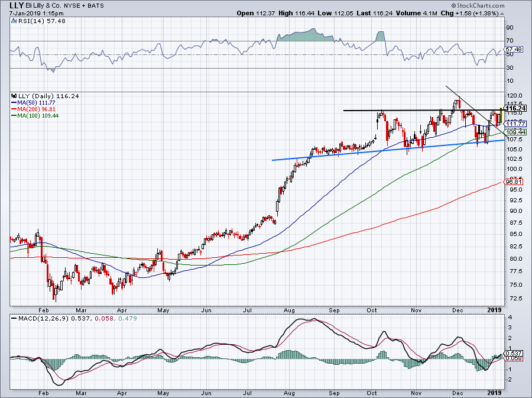The height and width of the screenshot is (398, 532).
Task: Click the LLY ticker symbol title
Action: click(x=17, y=5)
